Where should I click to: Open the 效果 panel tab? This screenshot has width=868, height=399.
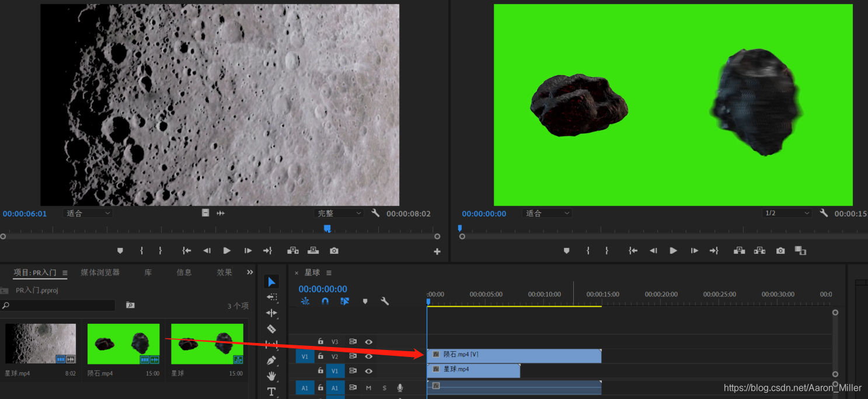(x=224, y=272)
